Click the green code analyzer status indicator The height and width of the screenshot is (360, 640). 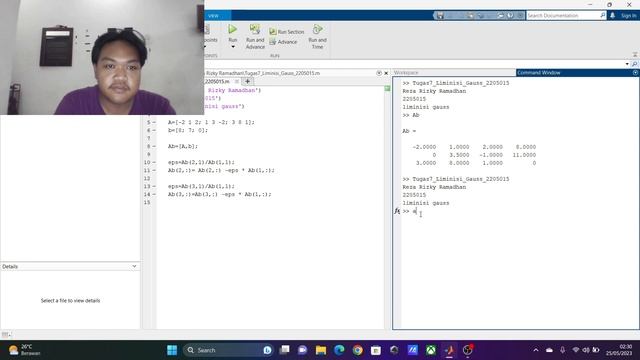point(387,88)
